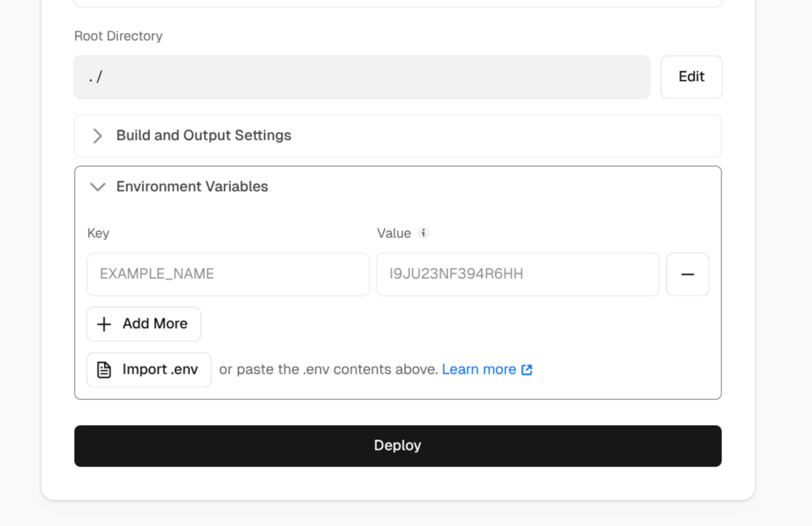This screenshot has width=812, height=526.
Task: Open the Import .env file button
Action: [149, 370]
